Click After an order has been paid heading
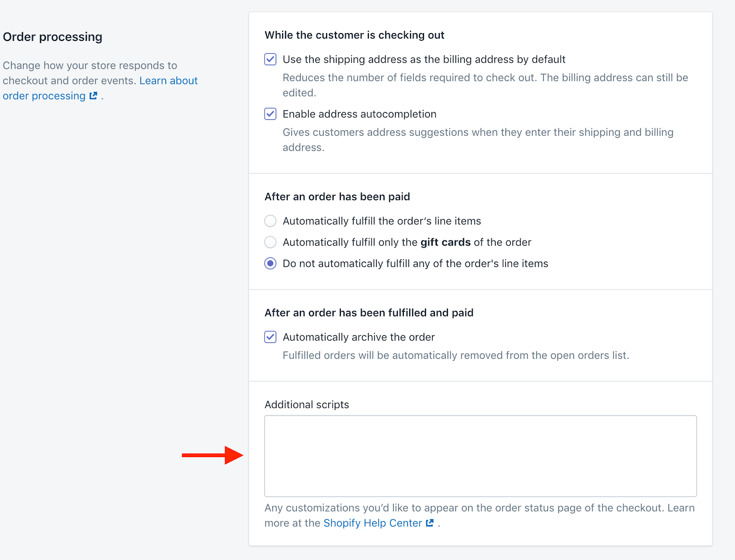This screenshot has height=560, width=735. coord(337,196)
